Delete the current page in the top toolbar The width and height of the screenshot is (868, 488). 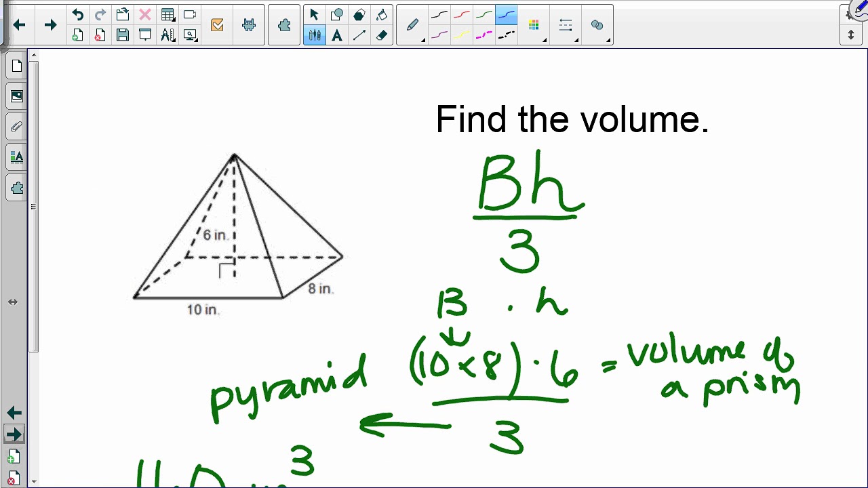100,35
